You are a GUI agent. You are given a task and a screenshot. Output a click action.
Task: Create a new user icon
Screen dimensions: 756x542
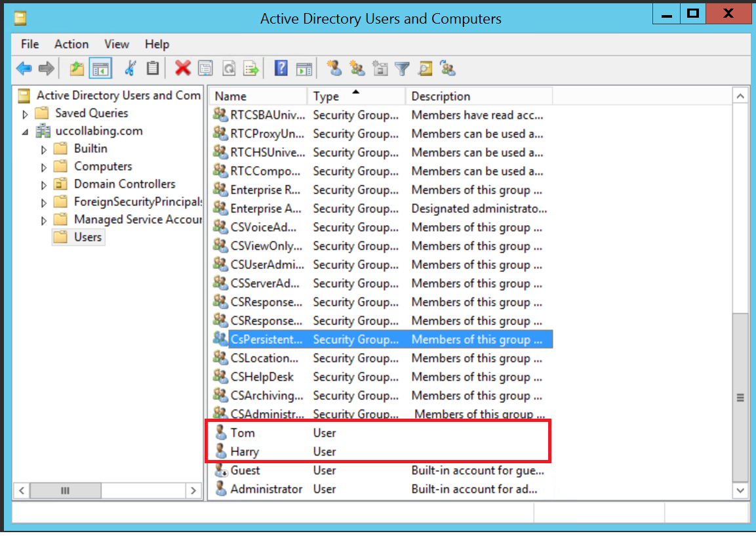334,68
